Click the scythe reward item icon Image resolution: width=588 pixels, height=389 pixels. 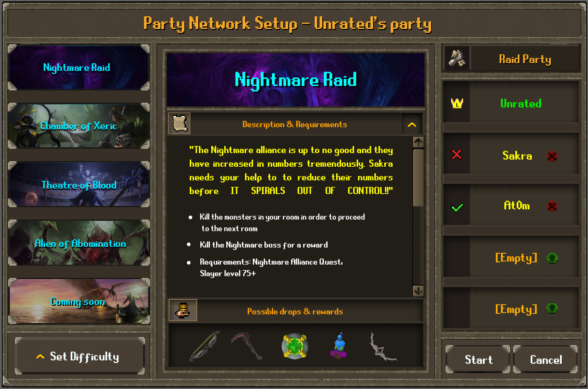point(247,345)
